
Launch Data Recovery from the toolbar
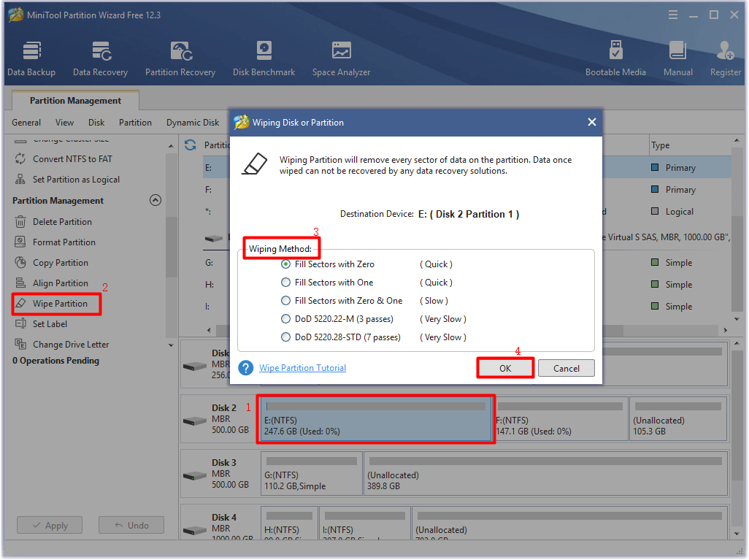tap(100, 58)
